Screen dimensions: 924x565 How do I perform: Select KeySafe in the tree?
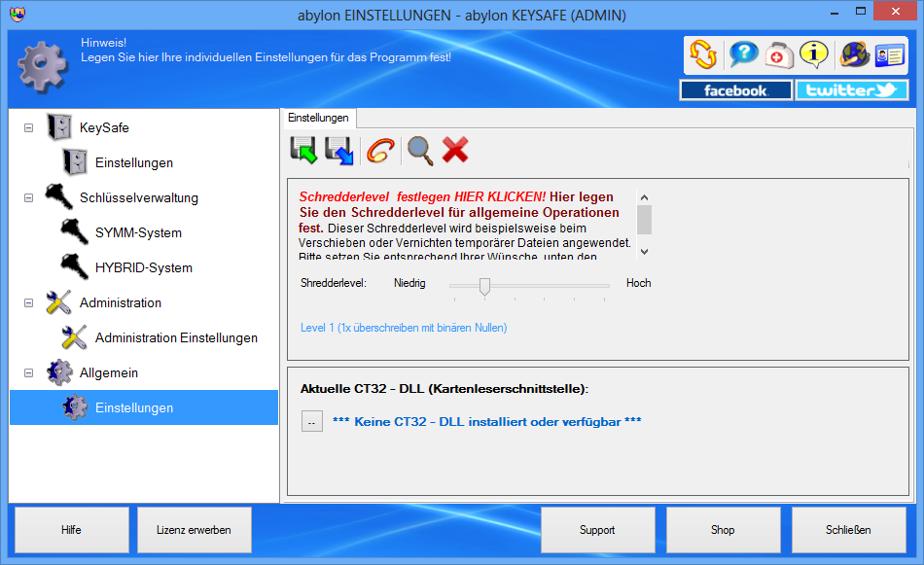pos(104,127)
